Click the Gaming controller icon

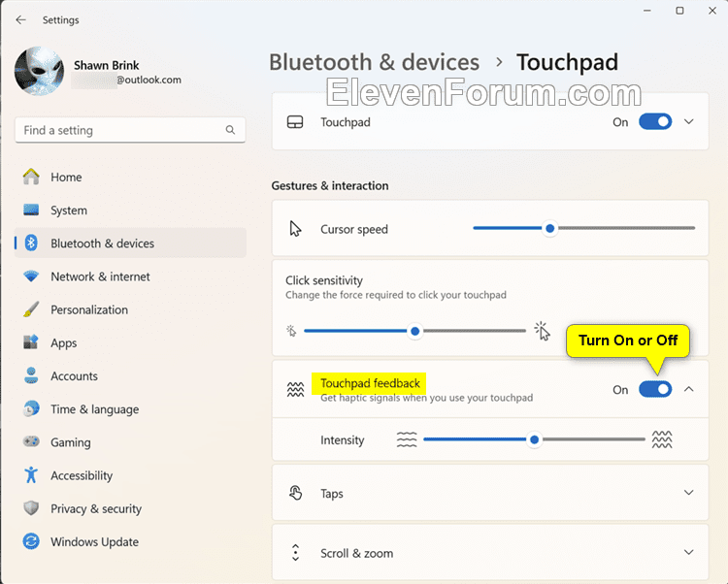tap(31, 441)
